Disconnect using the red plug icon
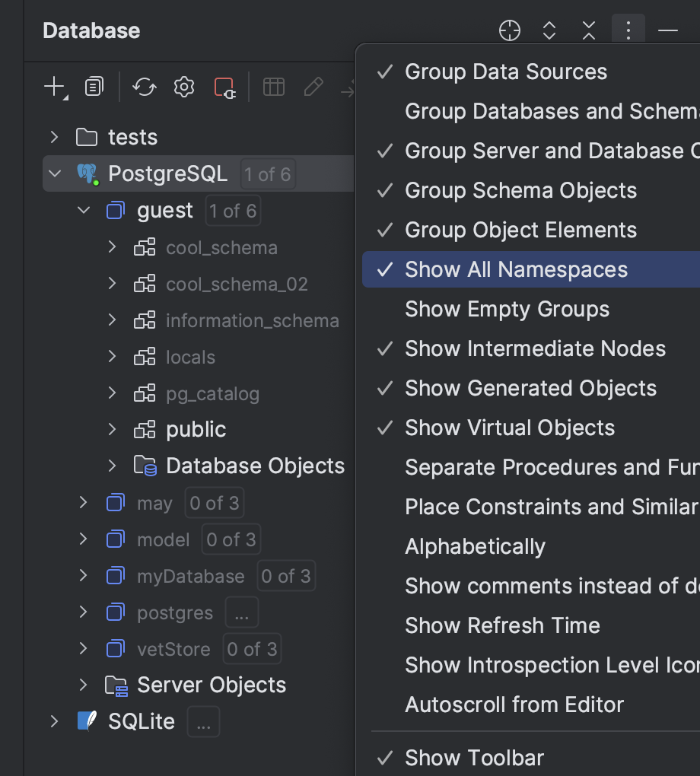The image size is (700, 776). point(223,86)
